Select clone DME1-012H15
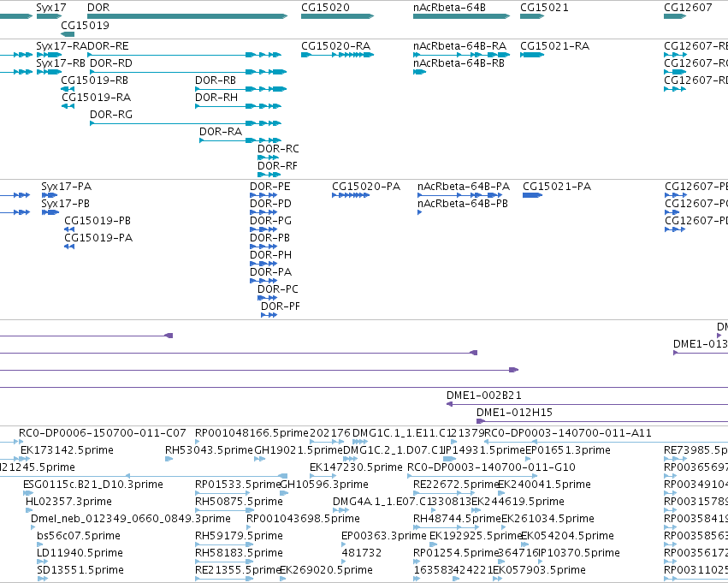Viewport: 728px width, 583px height. (x=602, y=421)
